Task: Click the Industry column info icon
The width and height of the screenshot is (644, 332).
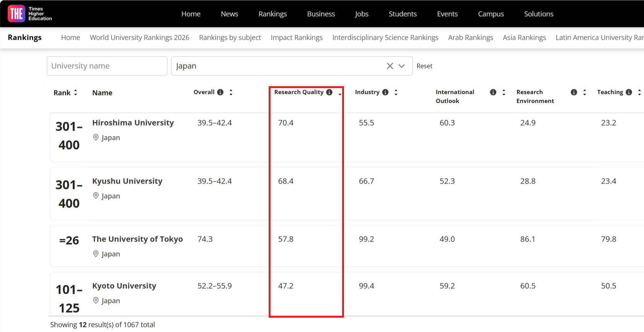Action: click(385, 92)
